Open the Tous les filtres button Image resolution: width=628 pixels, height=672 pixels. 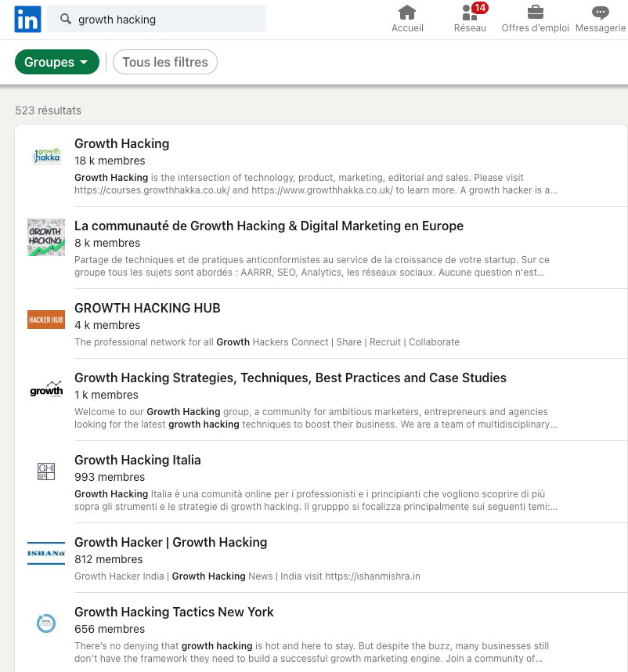pyautogui.click(x=165, y=62)
